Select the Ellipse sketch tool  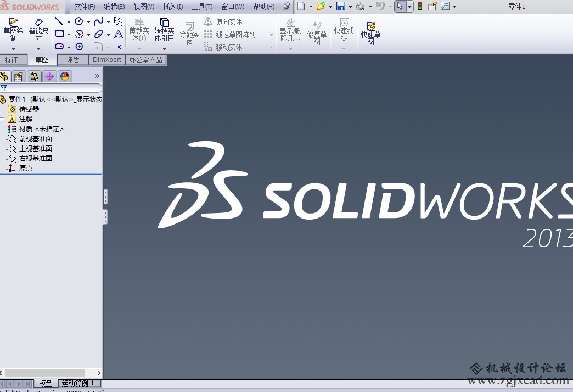(99, 35)
